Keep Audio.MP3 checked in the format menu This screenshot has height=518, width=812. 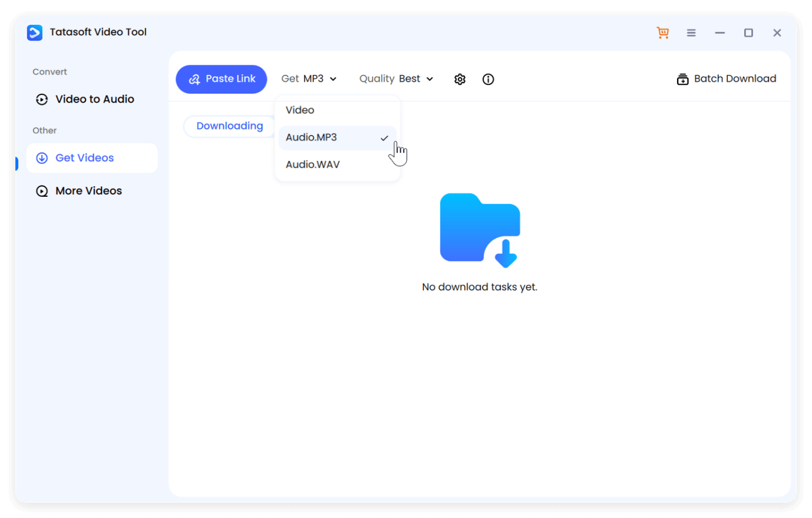pos(311,137)
